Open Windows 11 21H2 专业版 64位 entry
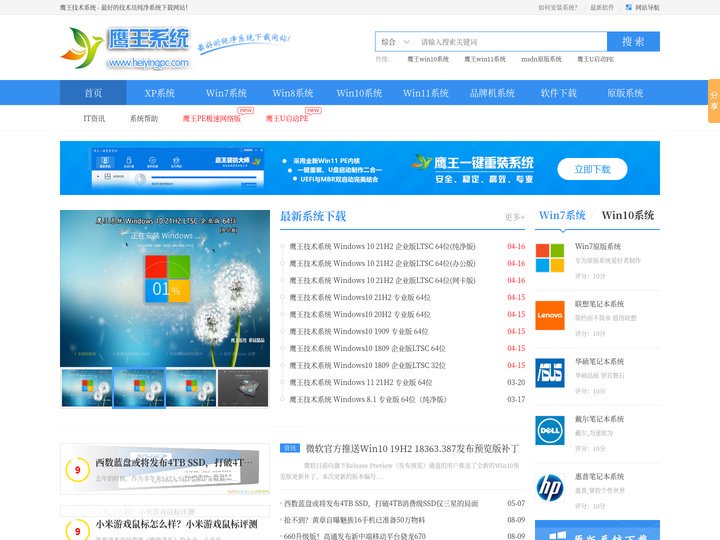 coord(361,382)
